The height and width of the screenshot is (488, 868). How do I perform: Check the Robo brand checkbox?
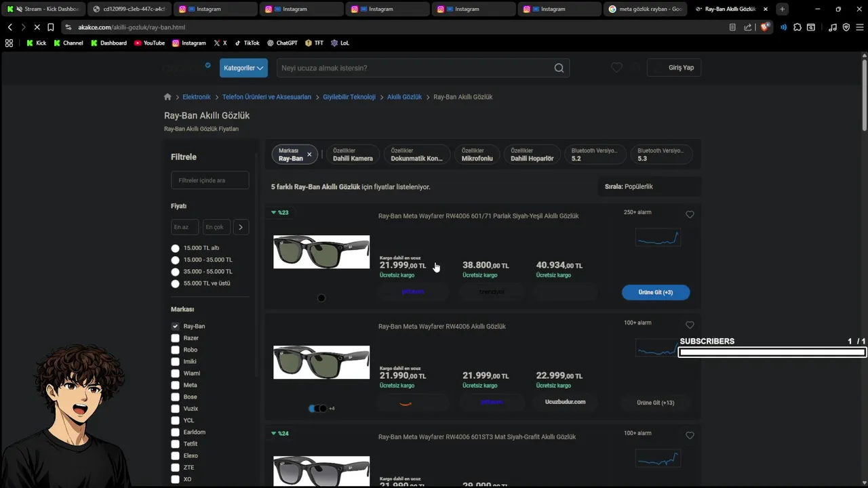pyautogui.click(x=175, y=350)
